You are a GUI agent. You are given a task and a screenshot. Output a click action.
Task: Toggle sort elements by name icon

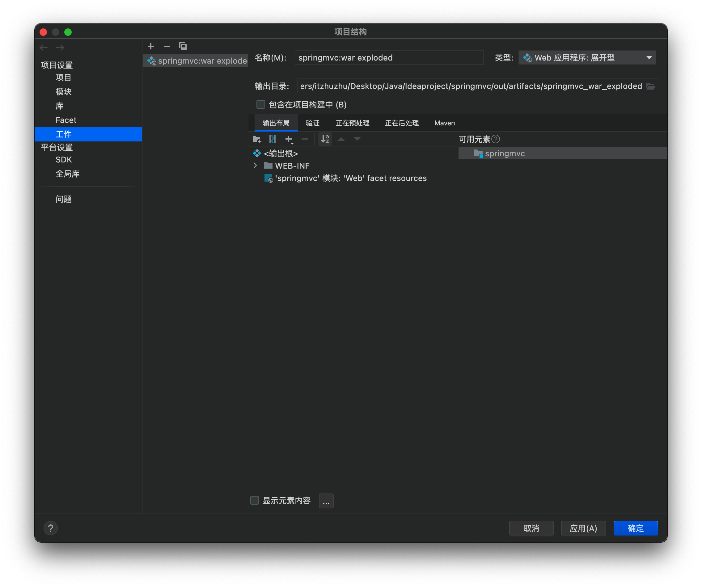point(325,139)
